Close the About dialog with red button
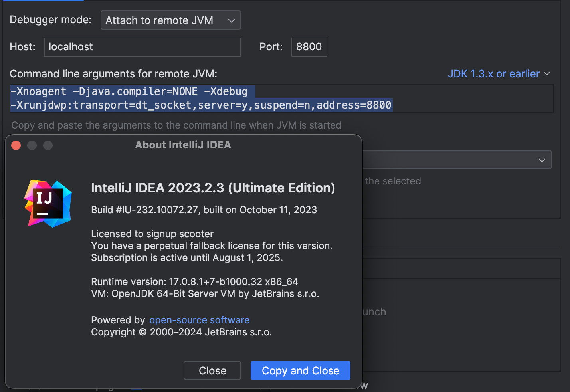The width and height of the screenshot is (570, 392). click(16, 145)
